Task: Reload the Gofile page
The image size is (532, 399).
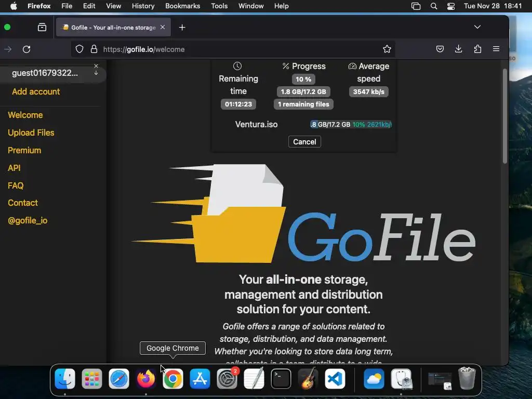Action: (26, 49)
